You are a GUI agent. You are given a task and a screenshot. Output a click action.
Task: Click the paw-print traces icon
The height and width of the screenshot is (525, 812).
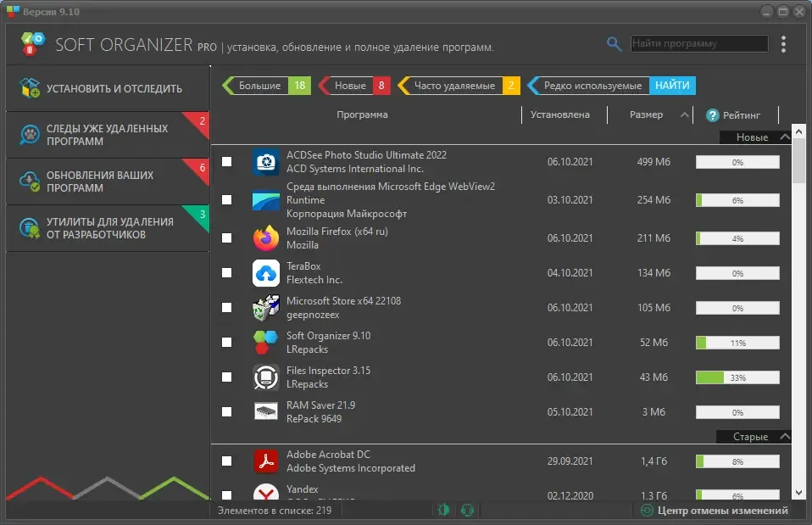(30, 135)
